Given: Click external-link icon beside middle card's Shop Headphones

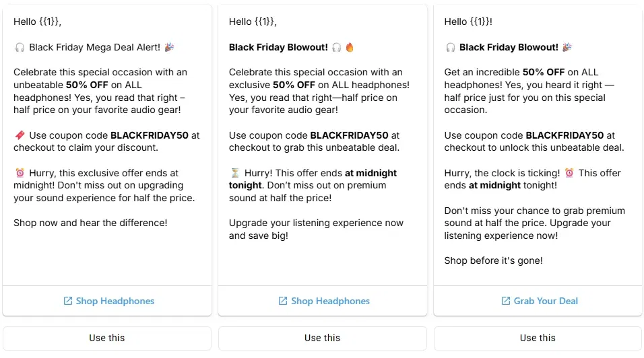Looking at the screenshot, I should pos(283,301).
